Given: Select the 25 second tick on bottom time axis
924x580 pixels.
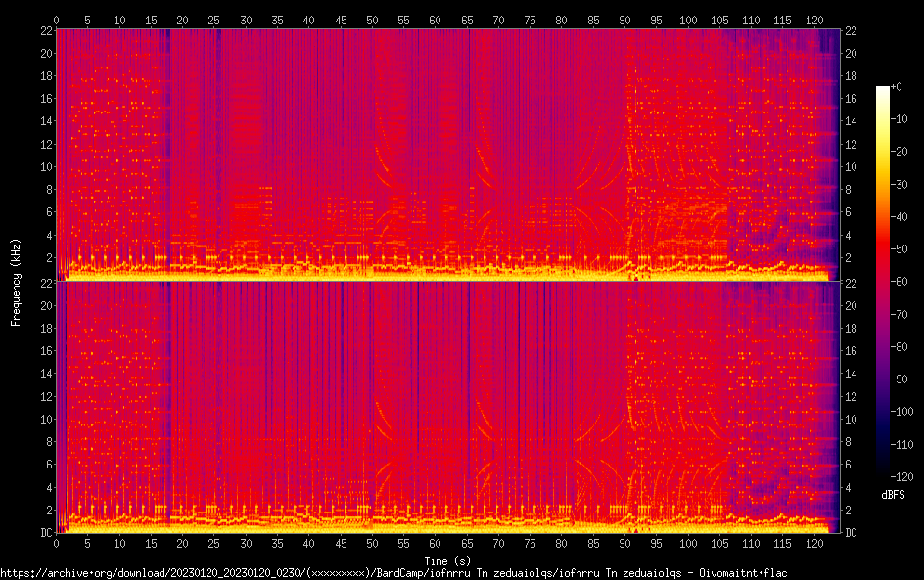Looking at the screenshot, I should click(213, 543).
